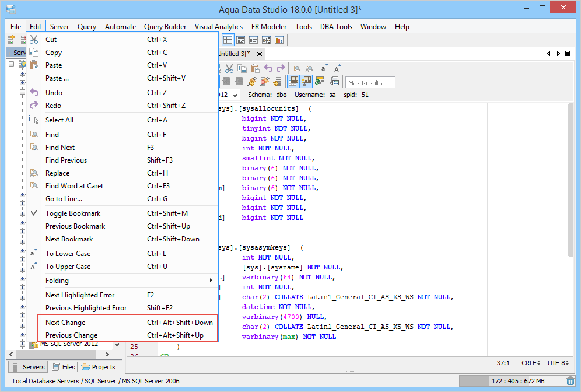Click the grid view icon in main toolbar
The image size is (581, 392).
(x=228, y=40)
